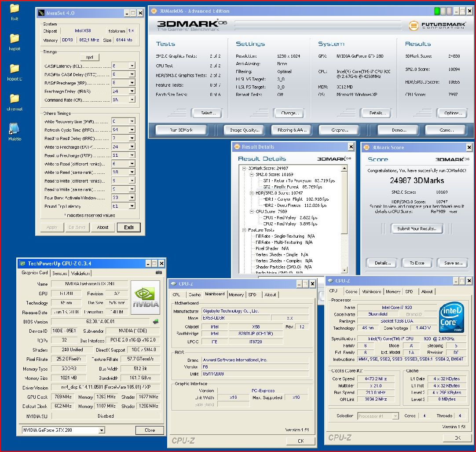Open Cache tab in CPU-Z Mainboard window
The height and width of the screenshot is (452, 476).
click(x=194, y=294)
